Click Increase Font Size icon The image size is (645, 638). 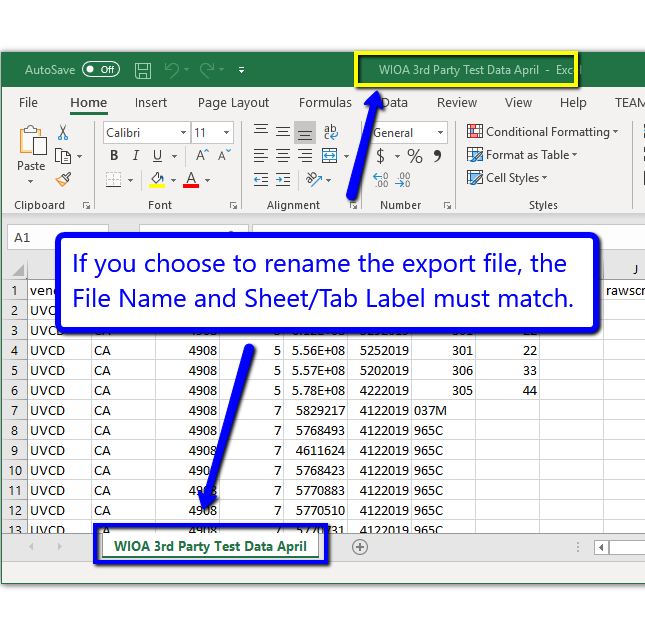coord(202,155)
